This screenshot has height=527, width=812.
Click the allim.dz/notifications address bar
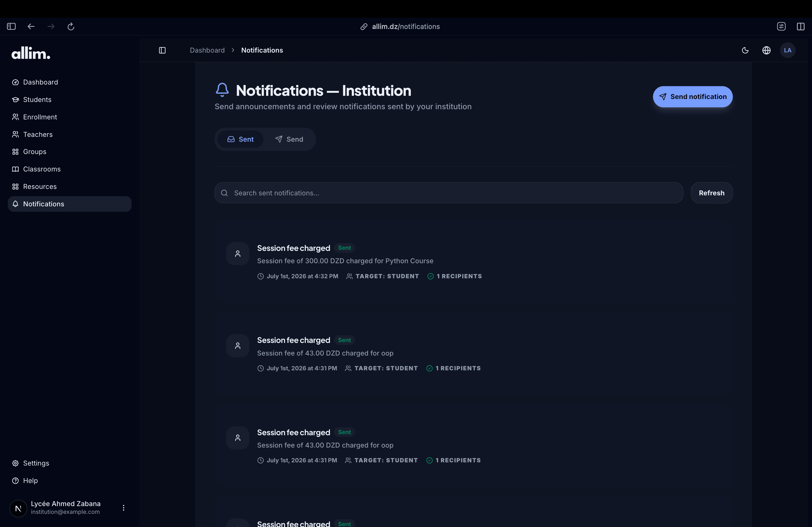pos(406,27)
